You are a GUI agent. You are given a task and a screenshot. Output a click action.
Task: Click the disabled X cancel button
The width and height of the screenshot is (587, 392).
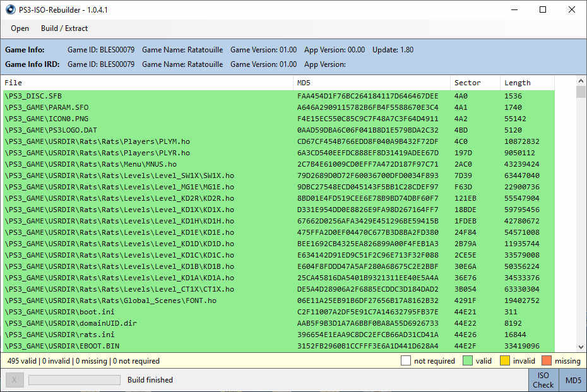tap(15, 380)
